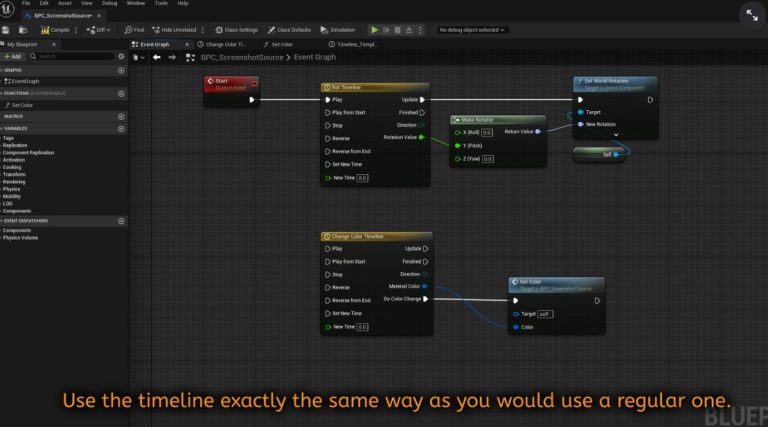Viewport: 768px width, 427px height.
Task: Open the Debug menu
Action: point(110,3)
